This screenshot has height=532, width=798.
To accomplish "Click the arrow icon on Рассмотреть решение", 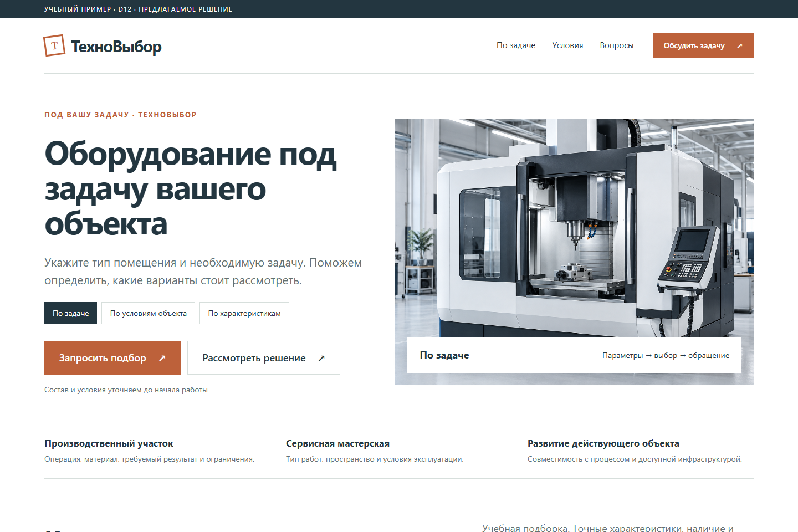I will (x=321, y=358).
